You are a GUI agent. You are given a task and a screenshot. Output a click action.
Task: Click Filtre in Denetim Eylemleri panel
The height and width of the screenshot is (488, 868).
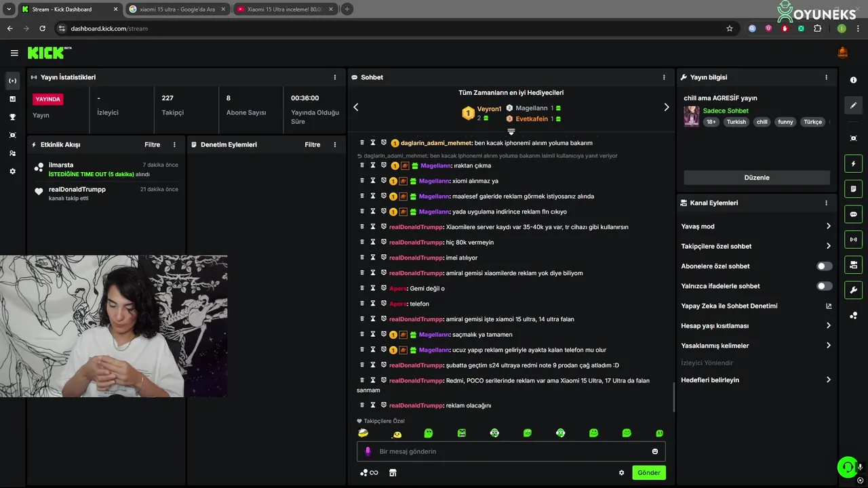pyautogui.click(x=313, y=144)
